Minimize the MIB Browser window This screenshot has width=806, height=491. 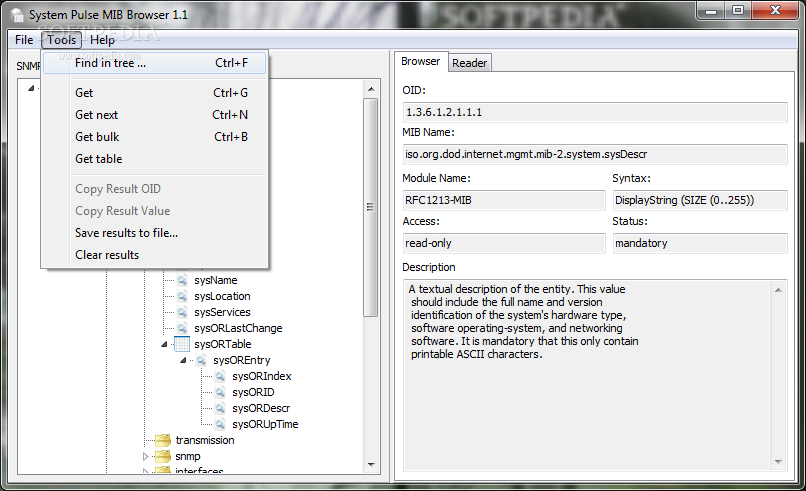pyautogui.click(x=711, y=10)
